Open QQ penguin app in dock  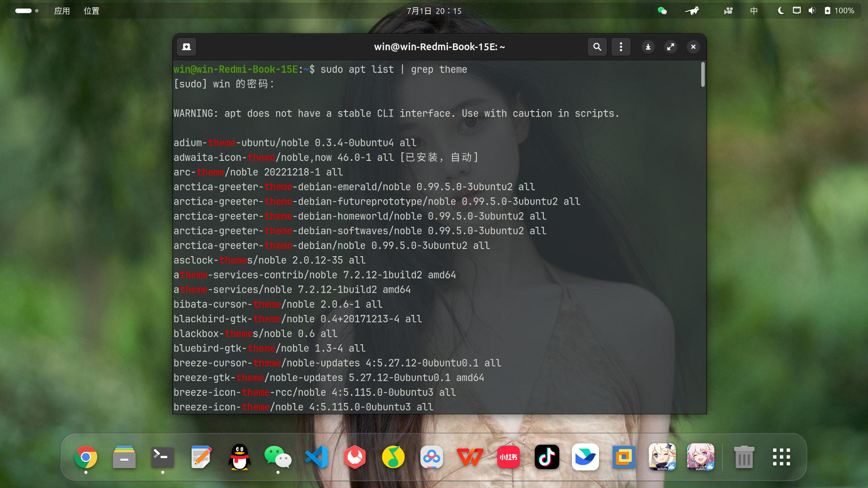240,457
